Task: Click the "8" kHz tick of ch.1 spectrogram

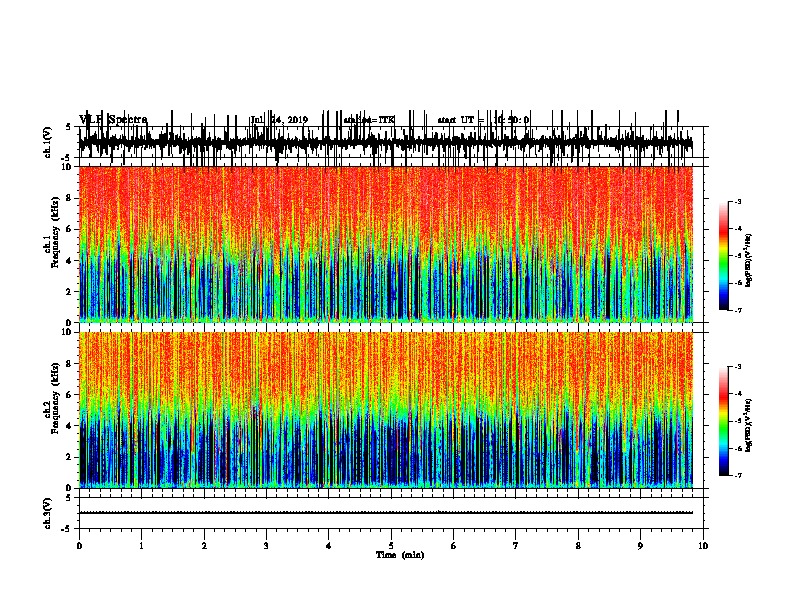Action: [x=71, y=198]
